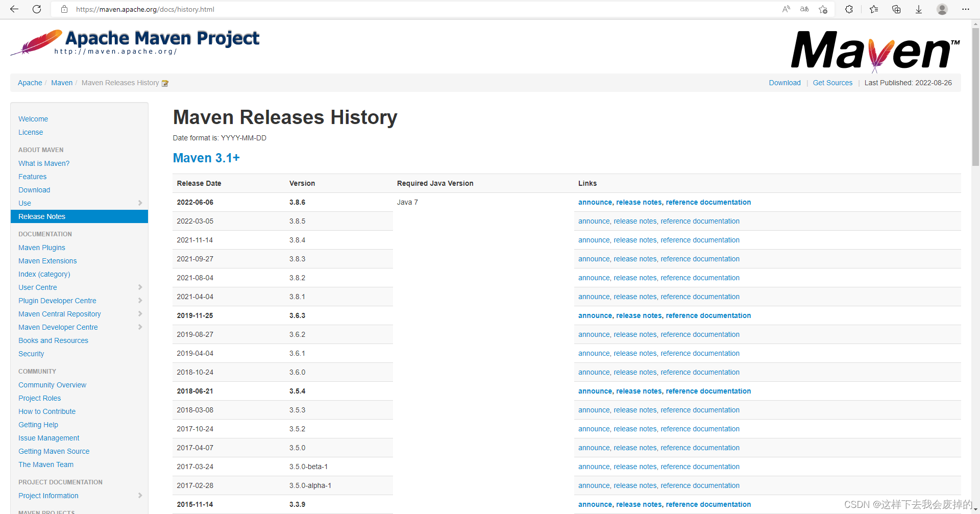980x514 pixels.
Task: Select Release Notes in the sidebar
Action: click(x=79, y=216)
